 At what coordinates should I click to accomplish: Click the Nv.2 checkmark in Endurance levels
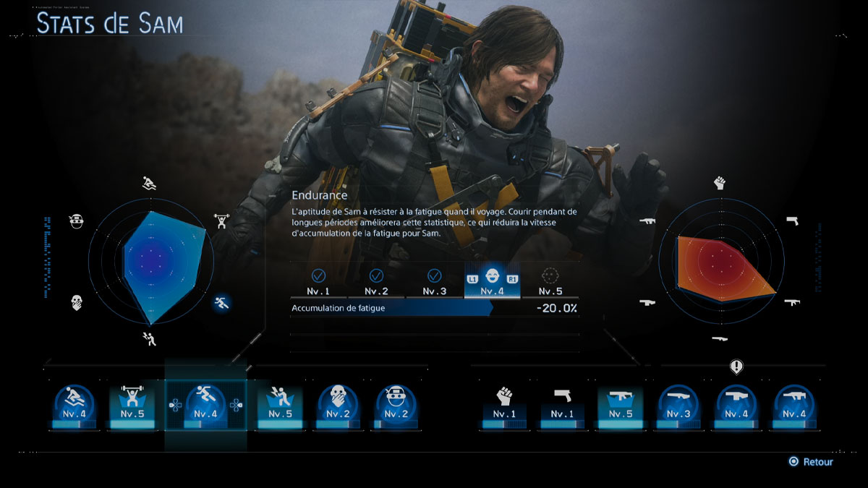pos(376,276)
